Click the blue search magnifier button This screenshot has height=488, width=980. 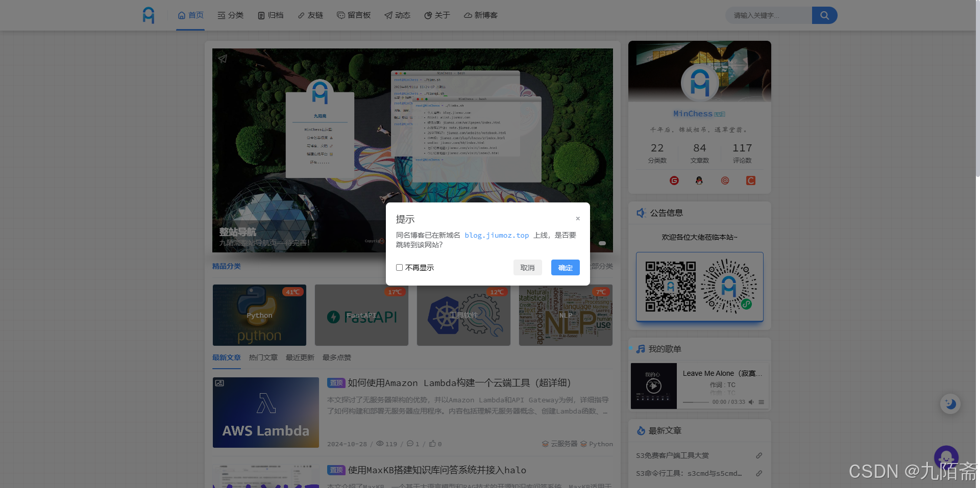pos(824,15)
